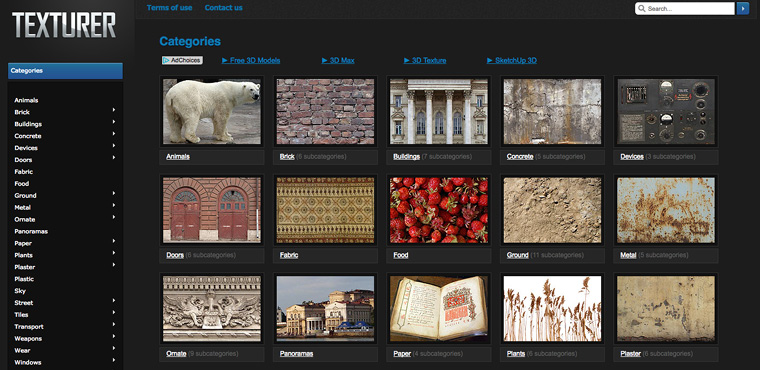
Task: Click the TEXTURER site logo
Action: 64,25
